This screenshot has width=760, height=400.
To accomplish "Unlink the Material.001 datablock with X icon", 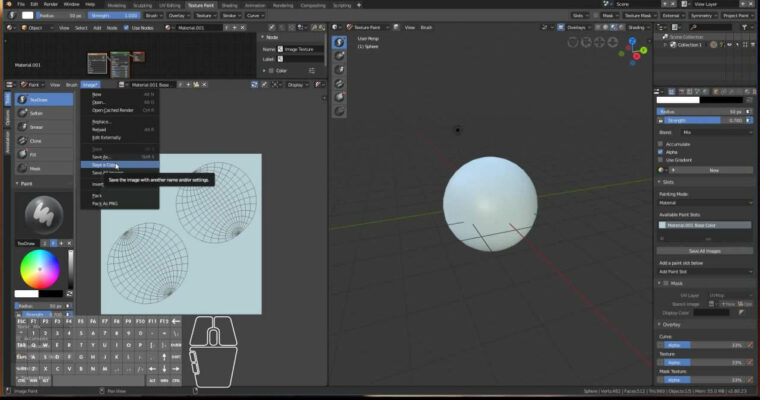I will coord(243,28).
